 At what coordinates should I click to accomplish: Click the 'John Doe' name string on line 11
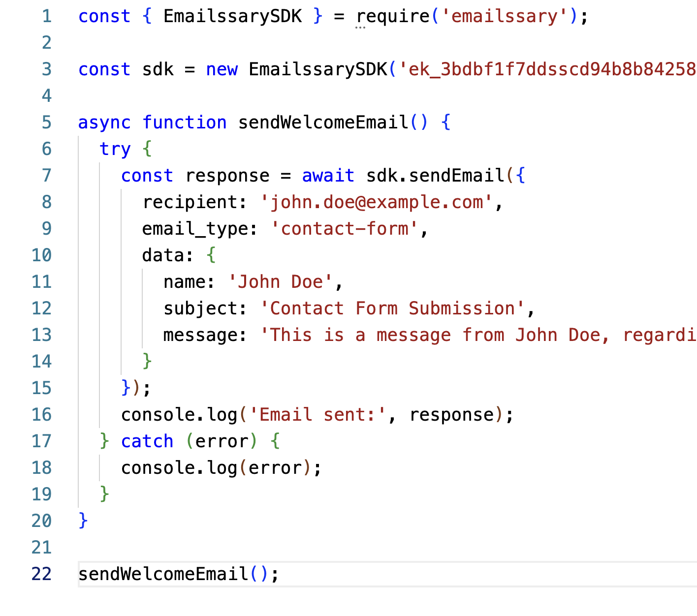(x=281, y=282)
